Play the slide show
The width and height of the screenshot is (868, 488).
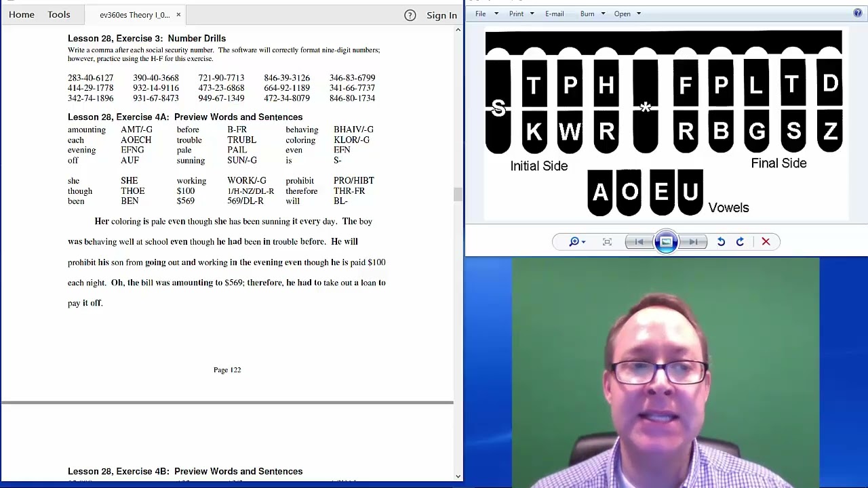click(x=666, y=242)
